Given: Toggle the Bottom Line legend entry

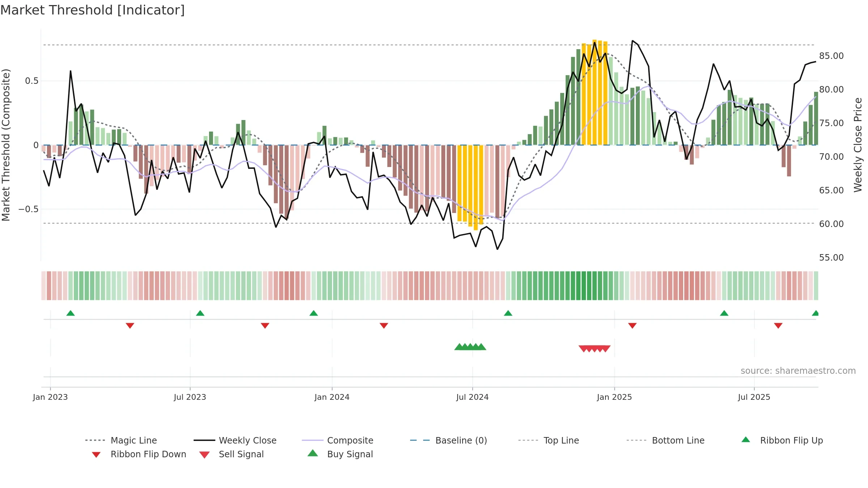Looking at the screenshot, I should pos(665,440).
